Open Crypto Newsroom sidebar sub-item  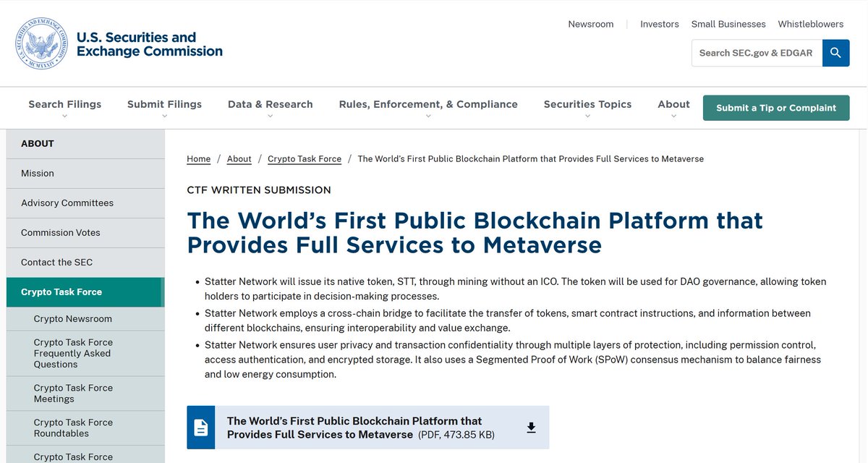[85, 319]
